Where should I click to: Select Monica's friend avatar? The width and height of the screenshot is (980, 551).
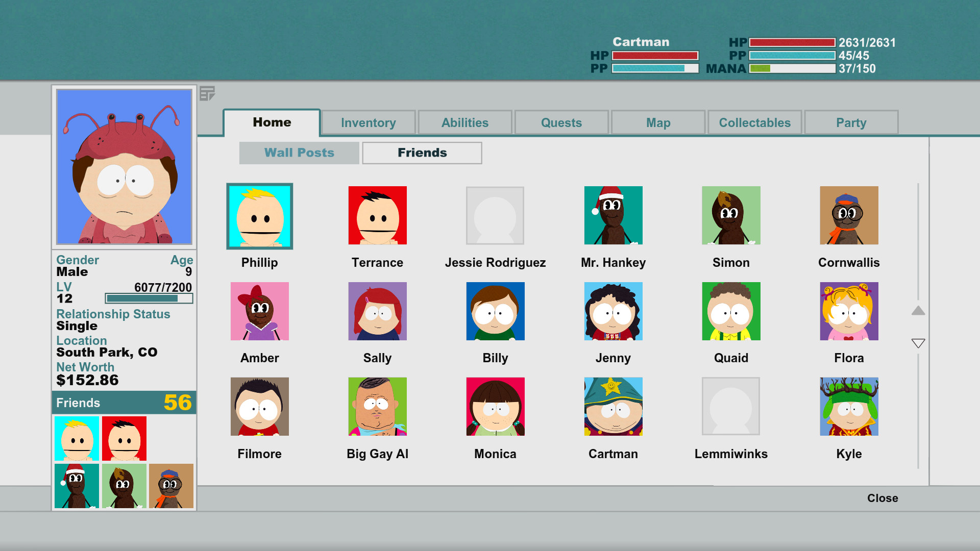pos(495,407)
